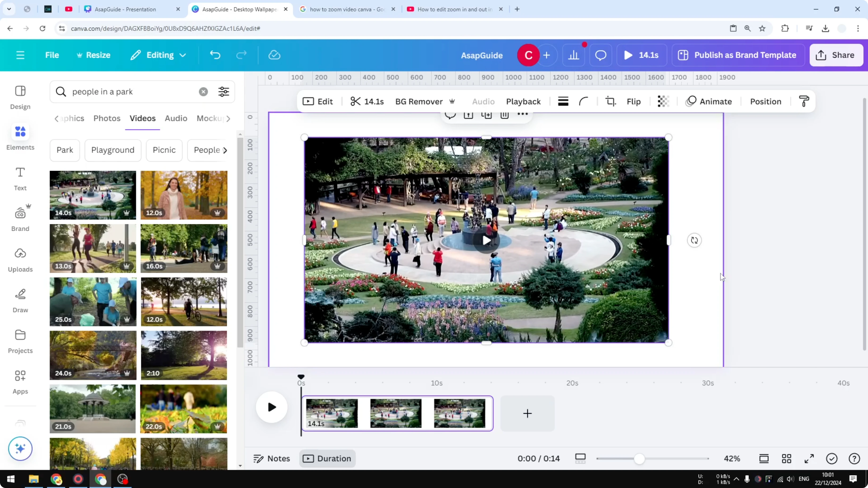Click Publish as Brand Template
The height and width of the screenshot is (488, 868).
[738, 55]
